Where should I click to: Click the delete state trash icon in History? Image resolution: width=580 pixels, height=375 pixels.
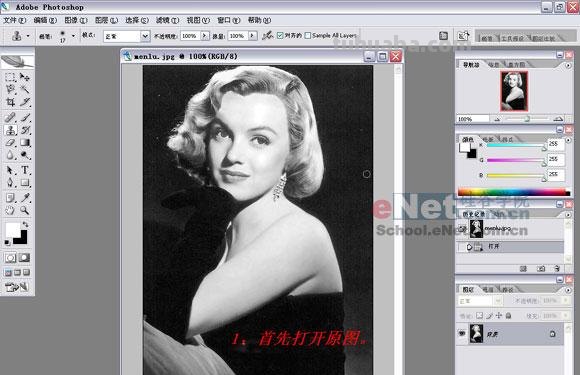(x=557, y=268)
